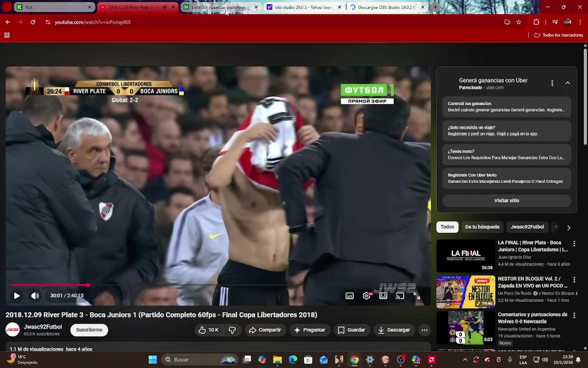The height and width of the screenshot is (368, 588).
Task: Open the apps grid in bookmarks bar
Action: [x=7, y=35]
